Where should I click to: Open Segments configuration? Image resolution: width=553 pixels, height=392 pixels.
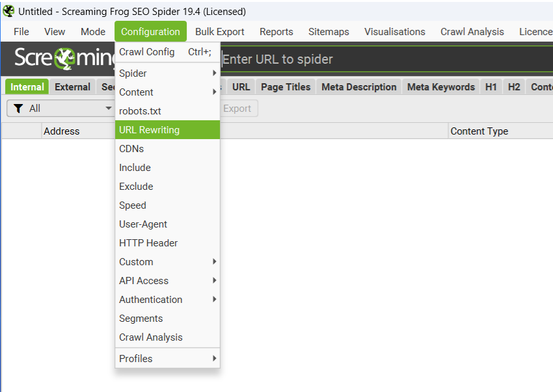pyautogui.click(x=167, y=319)
